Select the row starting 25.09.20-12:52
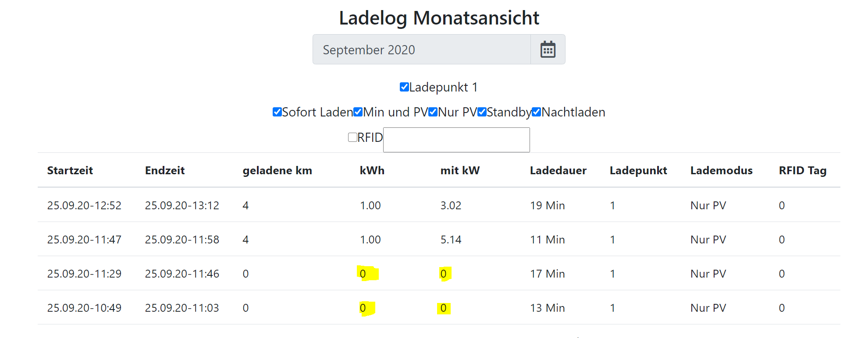 pos(84,205)
